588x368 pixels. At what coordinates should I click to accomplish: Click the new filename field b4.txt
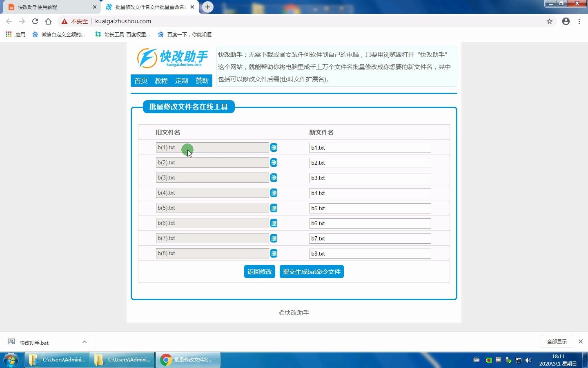point(370,193)
